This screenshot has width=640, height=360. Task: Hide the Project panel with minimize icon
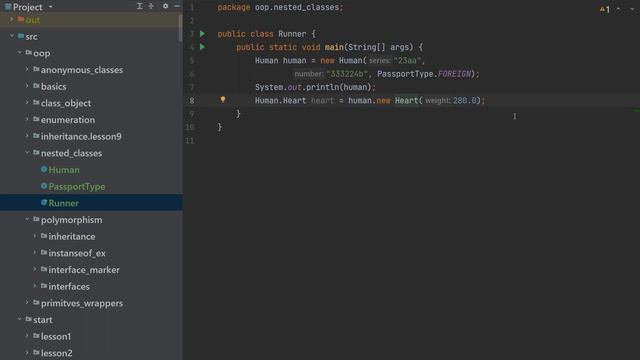pos(177,6)
